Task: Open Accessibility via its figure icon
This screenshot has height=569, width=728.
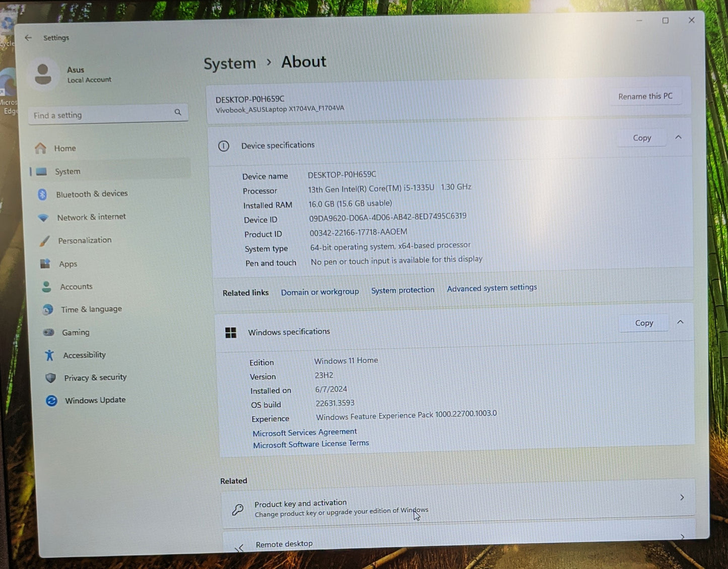Action: coord(49,355)
